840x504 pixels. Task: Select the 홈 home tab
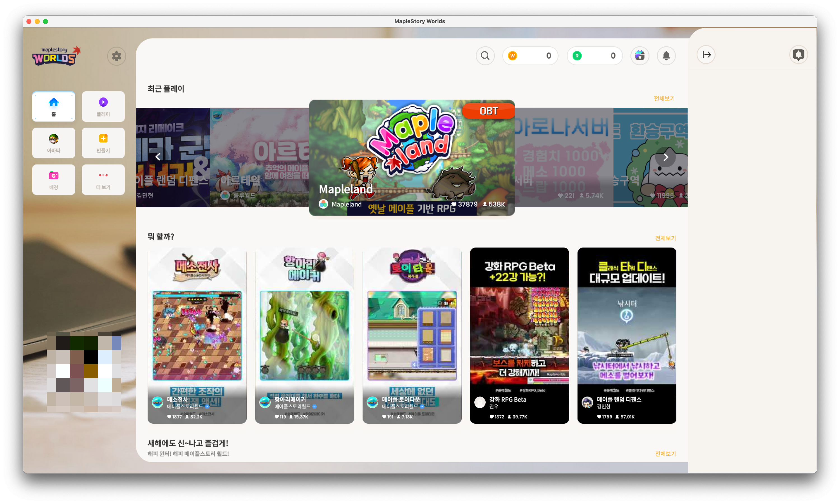(54, 107)
